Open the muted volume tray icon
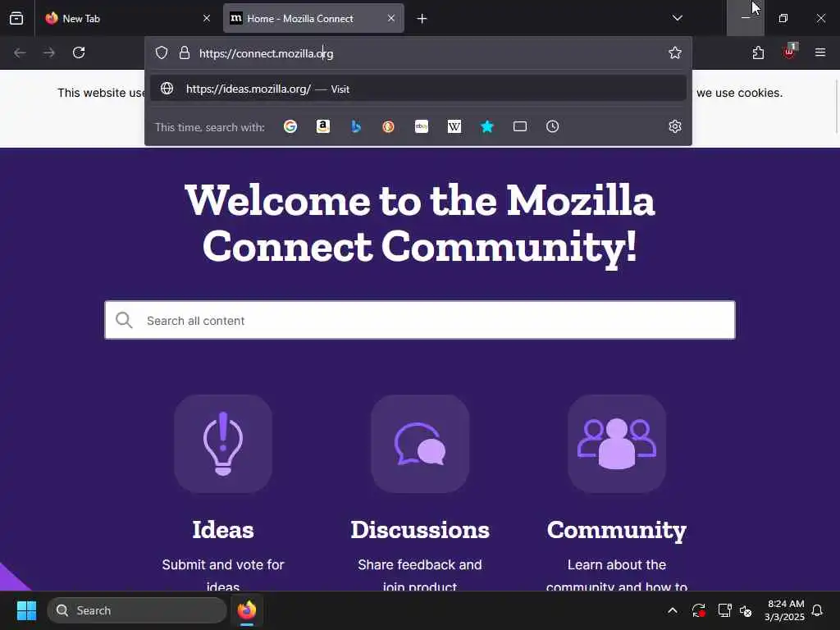This screenshot has width=840, height=630. pos(746,610)
